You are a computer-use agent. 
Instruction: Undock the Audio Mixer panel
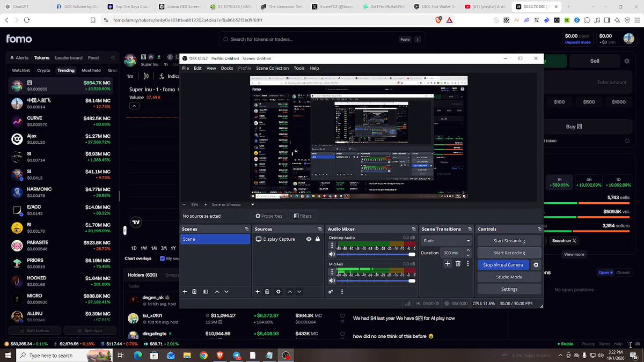point(414,229)
